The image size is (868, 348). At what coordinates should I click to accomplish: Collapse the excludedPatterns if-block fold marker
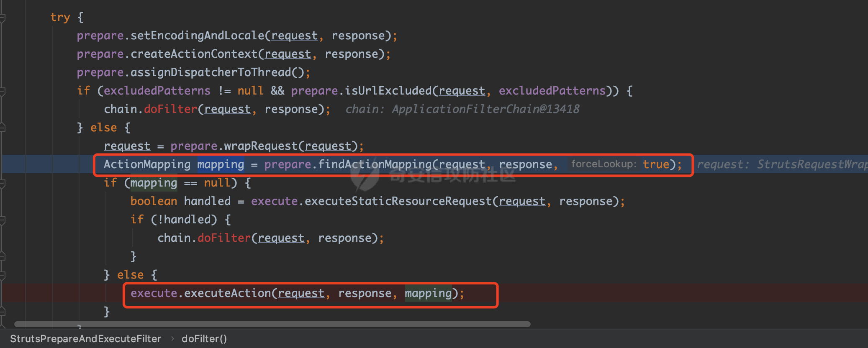coord(2,91)
